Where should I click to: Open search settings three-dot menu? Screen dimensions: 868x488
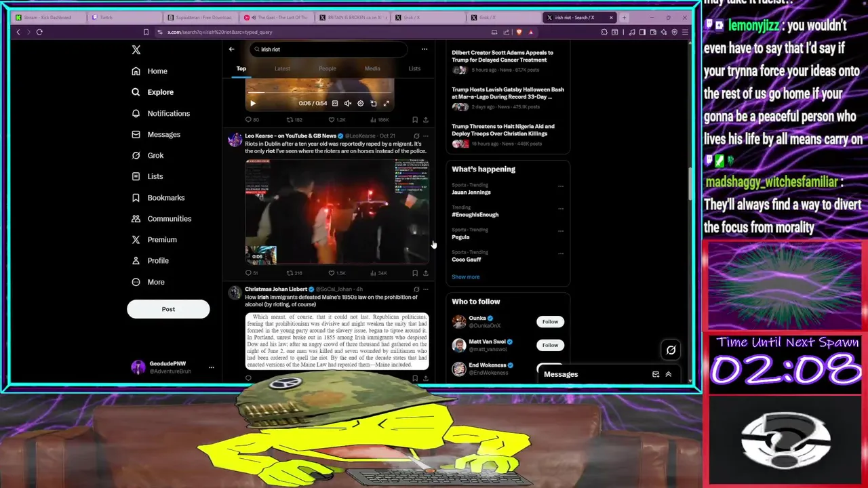tap(425, 49)
